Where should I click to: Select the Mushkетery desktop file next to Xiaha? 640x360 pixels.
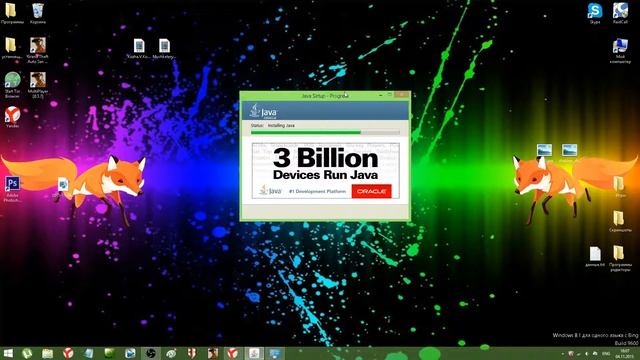(164, 49)
